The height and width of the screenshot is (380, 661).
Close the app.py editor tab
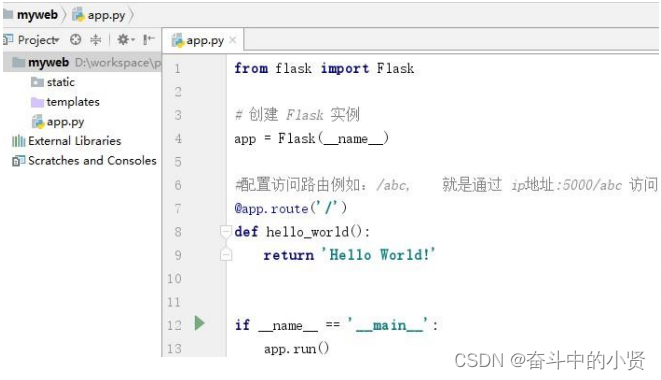click(233, 40)
